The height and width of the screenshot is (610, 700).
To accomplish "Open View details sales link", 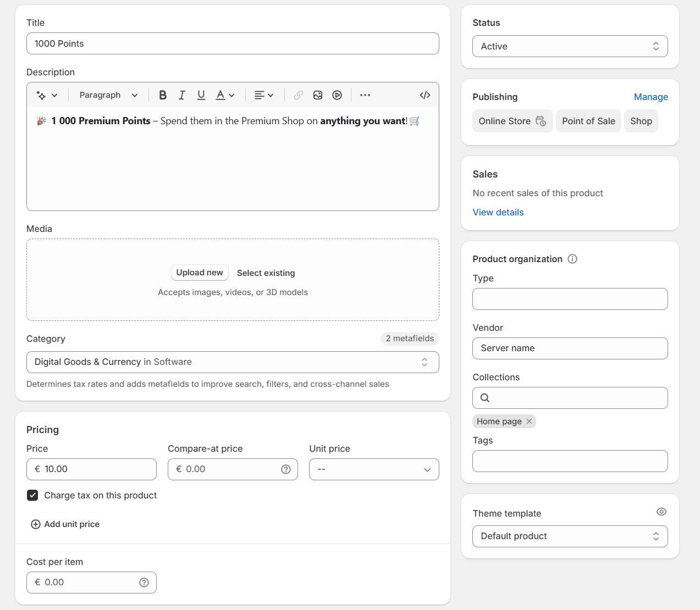I will [x=498, y=212].
